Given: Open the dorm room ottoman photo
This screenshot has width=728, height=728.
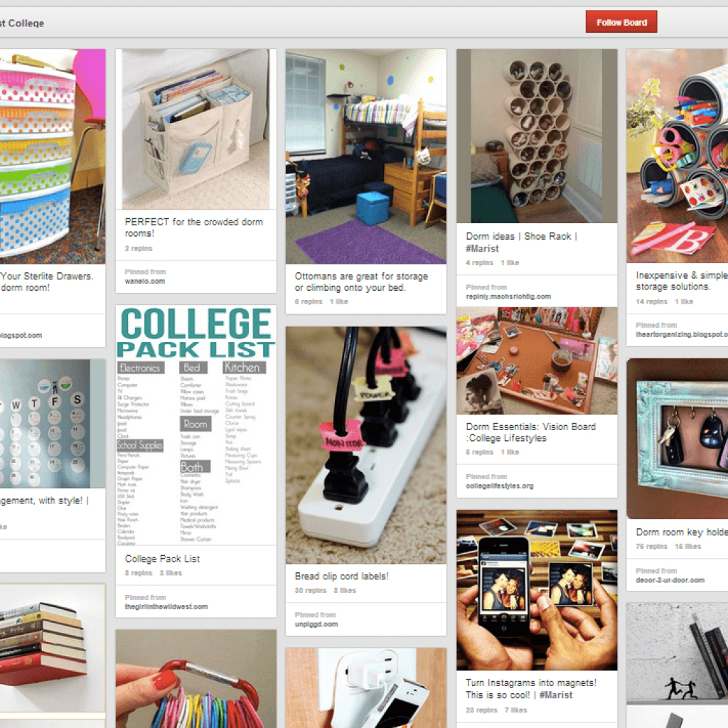Looking at the screenshot, I should [x=366, y=156].
